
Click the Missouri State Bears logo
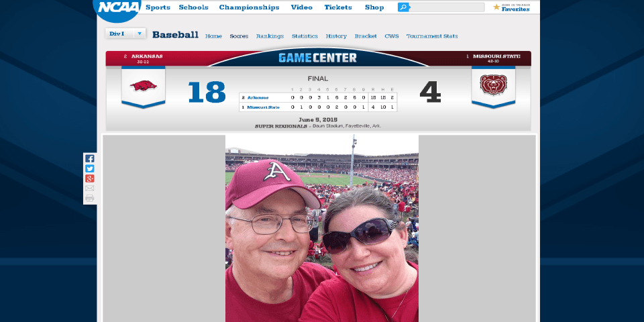493,85
